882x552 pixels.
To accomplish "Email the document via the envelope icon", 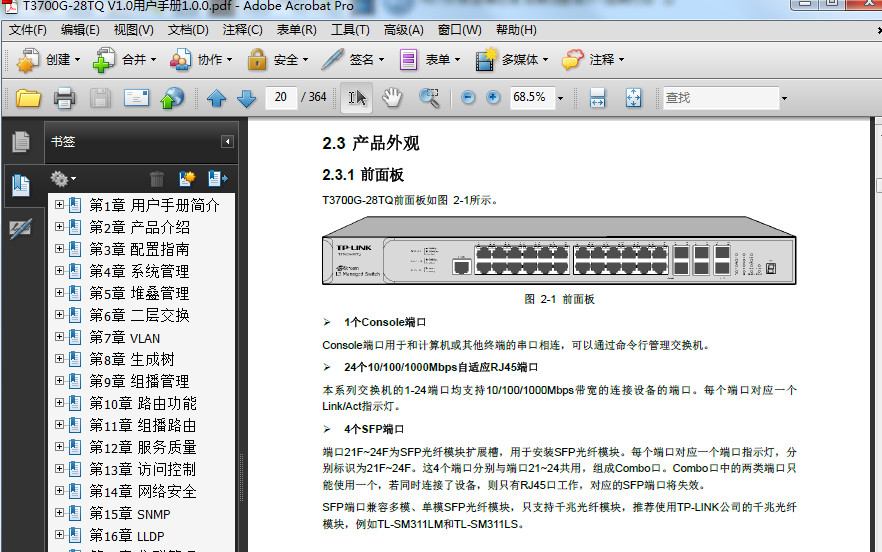I will (x=136, y=98).
